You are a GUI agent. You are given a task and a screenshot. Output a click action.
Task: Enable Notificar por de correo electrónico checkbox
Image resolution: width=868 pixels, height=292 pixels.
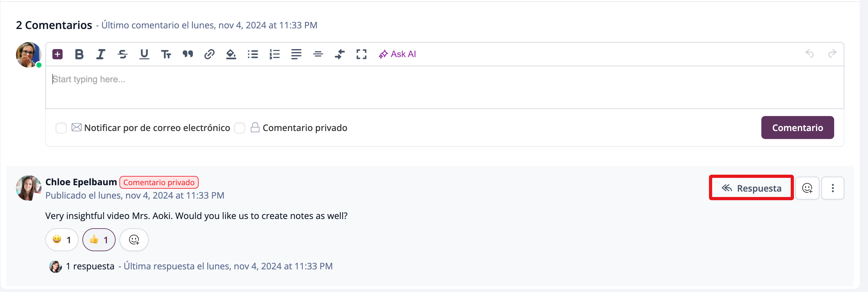coord(61,128)
